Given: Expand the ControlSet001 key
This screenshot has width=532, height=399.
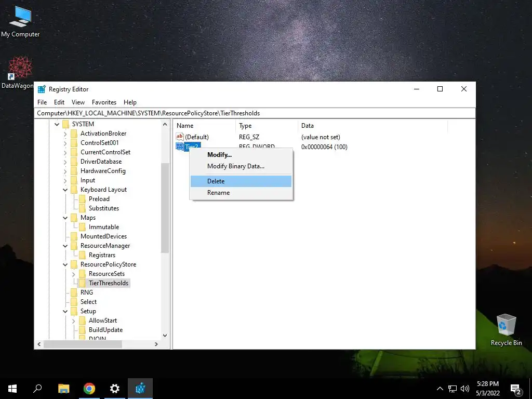Looking at the screenshot, I should (x=65, y=143).
